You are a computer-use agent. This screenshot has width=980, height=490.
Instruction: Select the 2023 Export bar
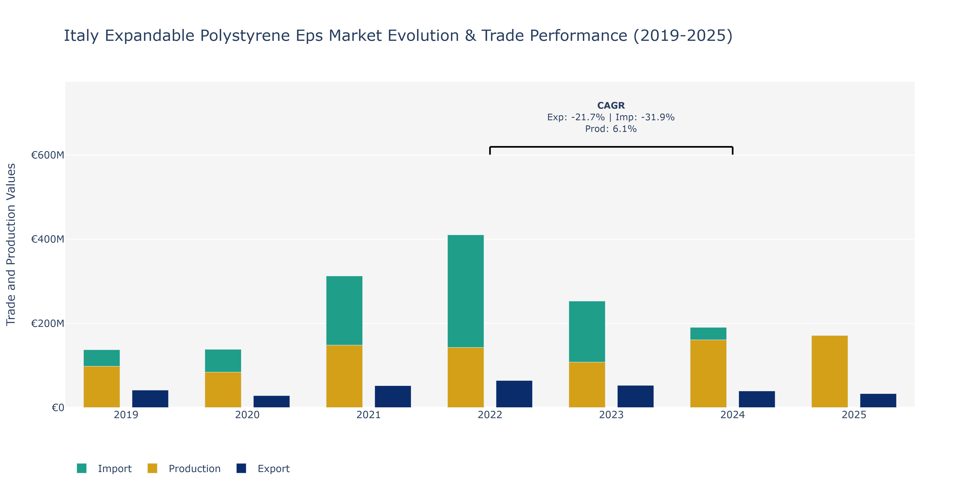coord(635,396)
